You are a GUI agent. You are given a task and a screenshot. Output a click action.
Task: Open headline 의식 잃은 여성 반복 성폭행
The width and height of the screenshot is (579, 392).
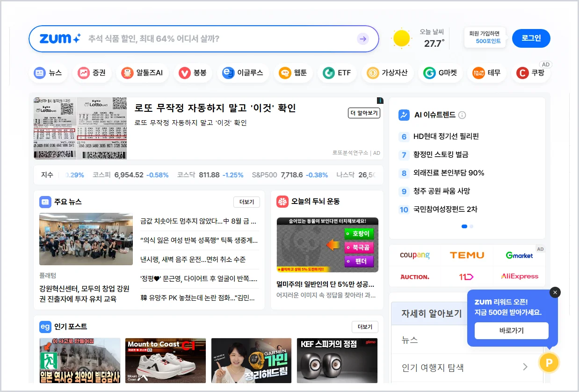coord(199,240)
